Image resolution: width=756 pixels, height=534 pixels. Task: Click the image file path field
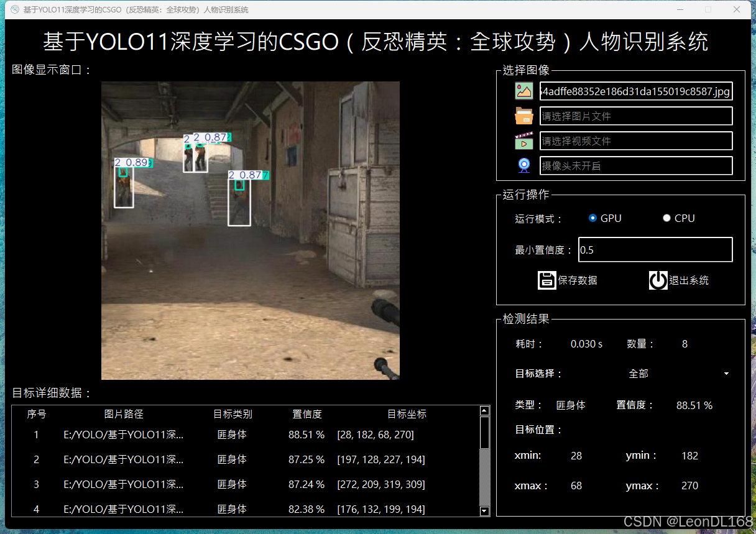636,91
